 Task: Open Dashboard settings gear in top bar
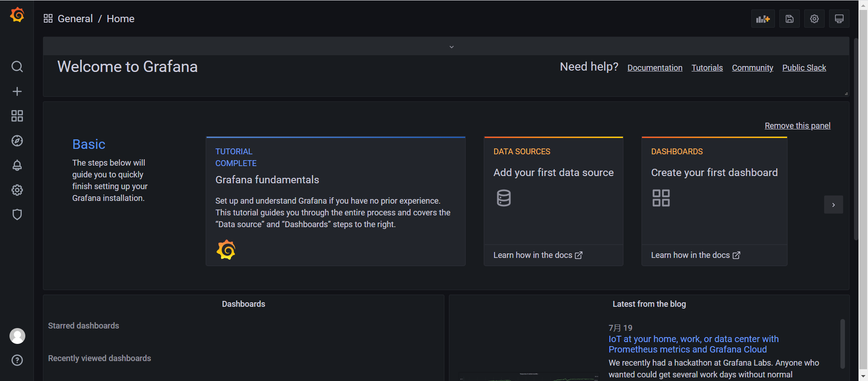click(x=814, y=19)
